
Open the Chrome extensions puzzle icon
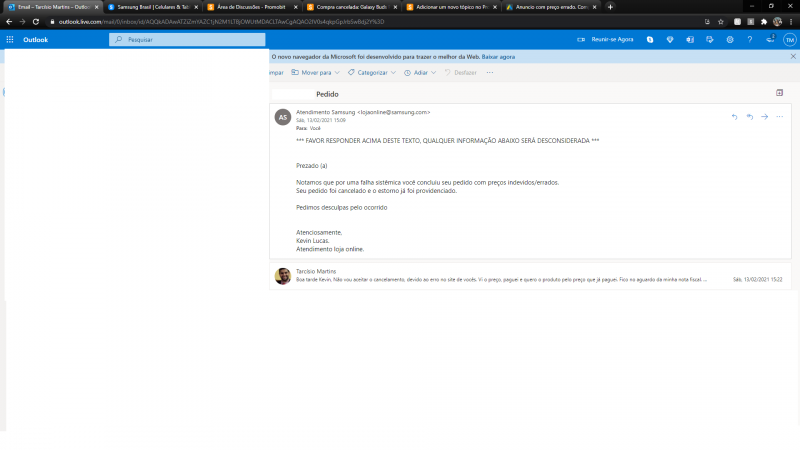764,22
